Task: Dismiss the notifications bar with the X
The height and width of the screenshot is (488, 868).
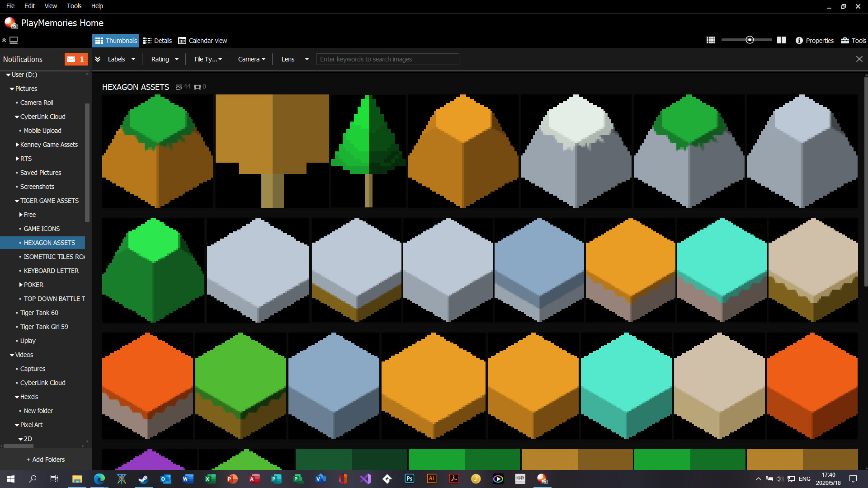Action: point(860,59)
